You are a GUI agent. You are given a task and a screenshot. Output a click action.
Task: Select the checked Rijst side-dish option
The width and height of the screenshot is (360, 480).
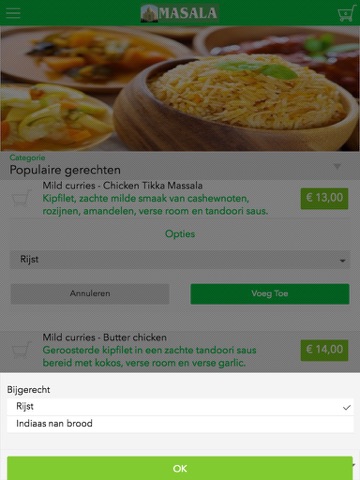click(180, 407)
